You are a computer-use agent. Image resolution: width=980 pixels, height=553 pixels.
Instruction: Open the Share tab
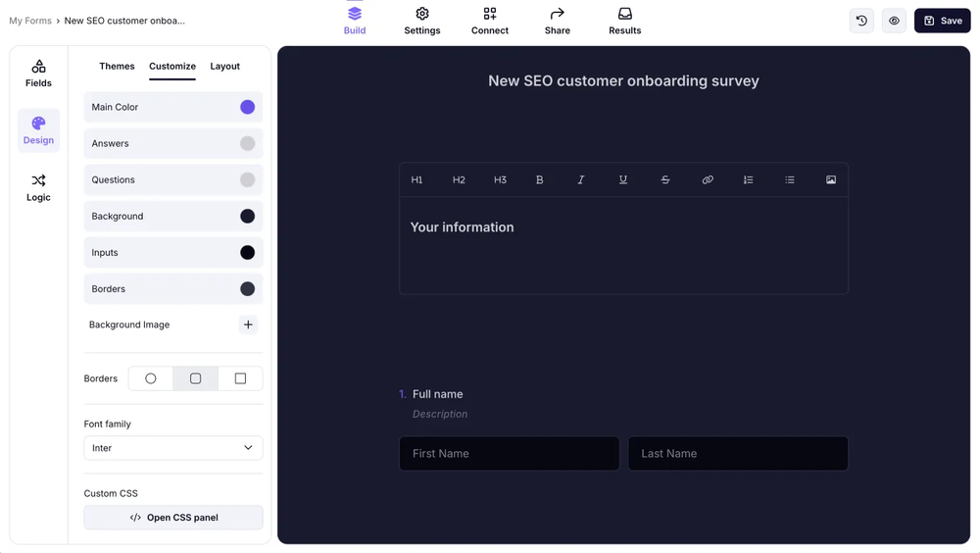(x=557, y=21)
